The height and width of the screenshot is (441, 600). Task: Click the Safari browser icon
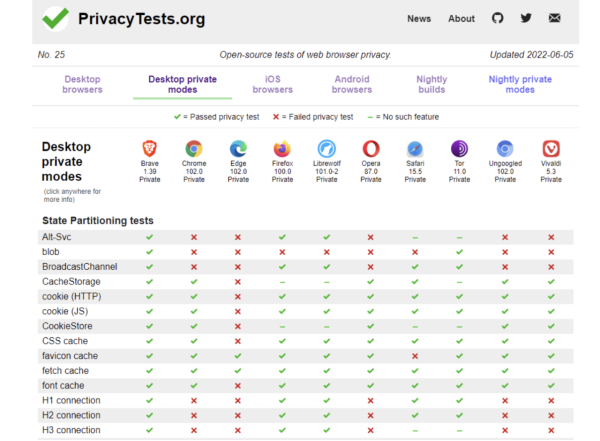[x=415, y=149]
